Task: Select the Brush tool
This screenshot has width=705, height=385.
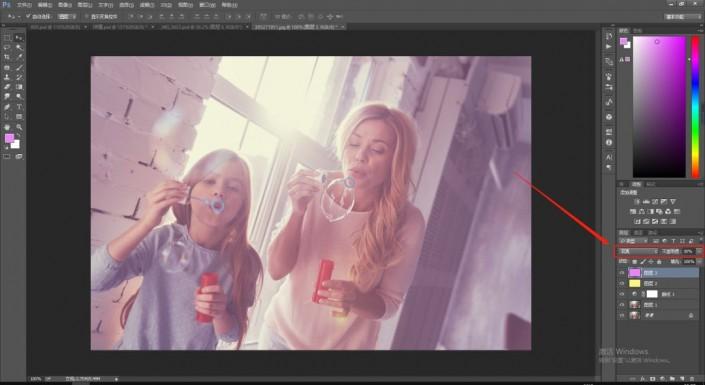Action: pos(19,67)
